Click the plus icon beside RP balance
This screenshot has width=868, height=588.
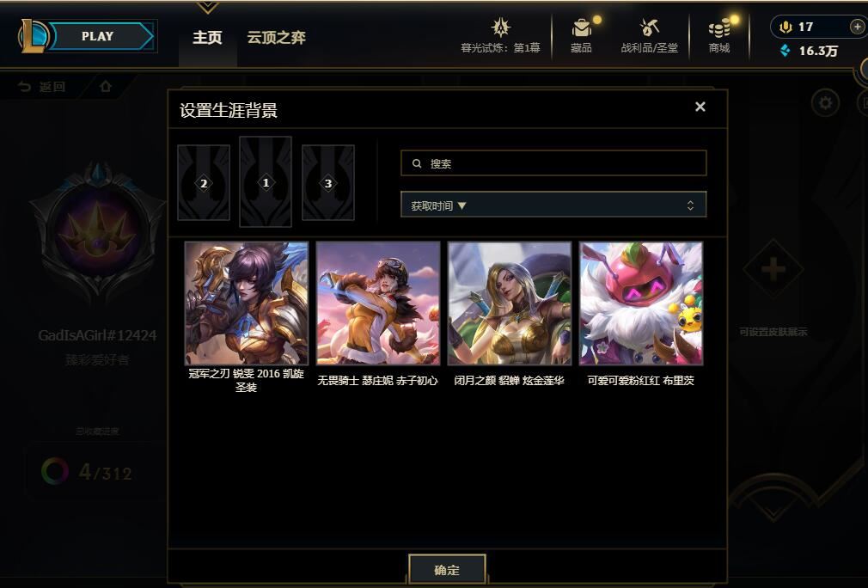coord(856,27)
